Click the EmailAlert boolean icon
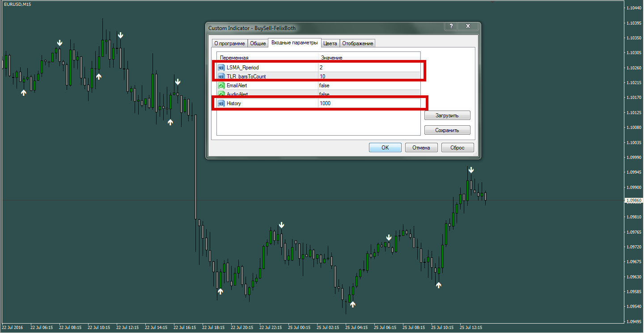The image size is (644, 333). coord(221,85)
